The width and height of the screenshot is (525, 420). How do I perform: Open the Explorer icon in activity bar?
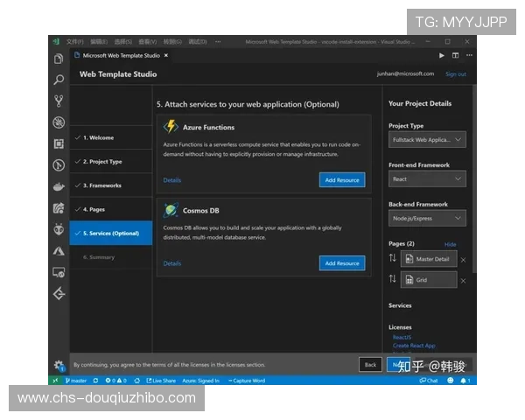point(59,59)
